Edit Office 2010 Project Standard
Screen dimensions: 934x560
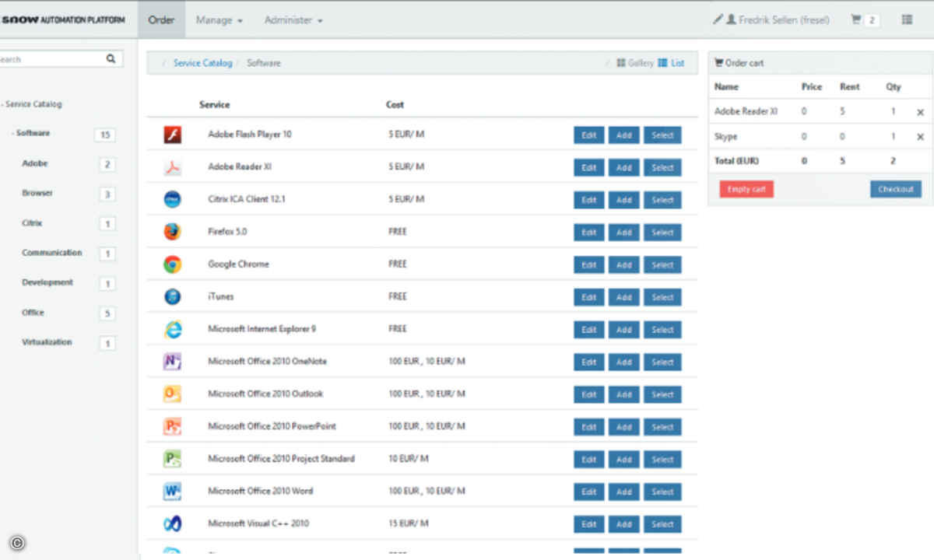click(589, 460)
